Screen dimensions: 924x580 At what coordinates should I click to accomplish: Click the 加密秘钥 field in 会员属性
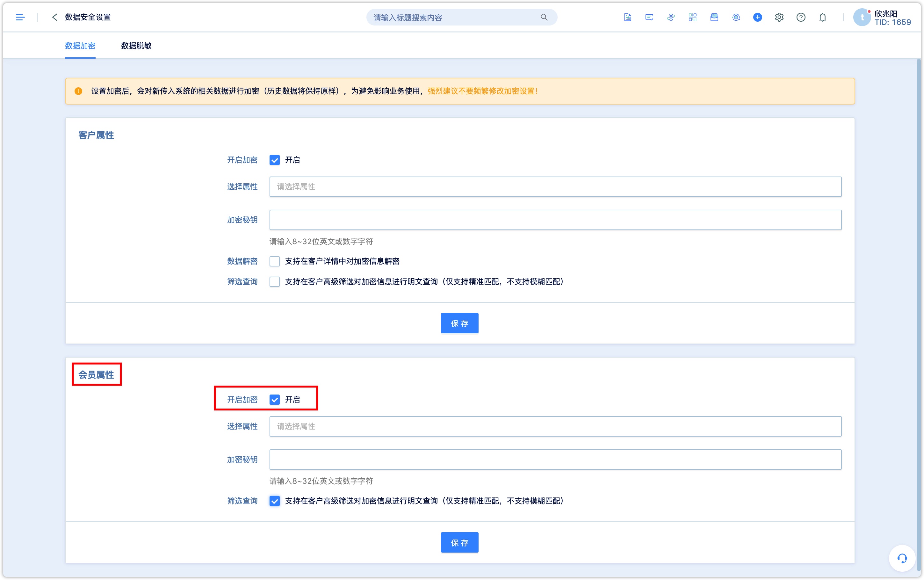coord(555,460)
